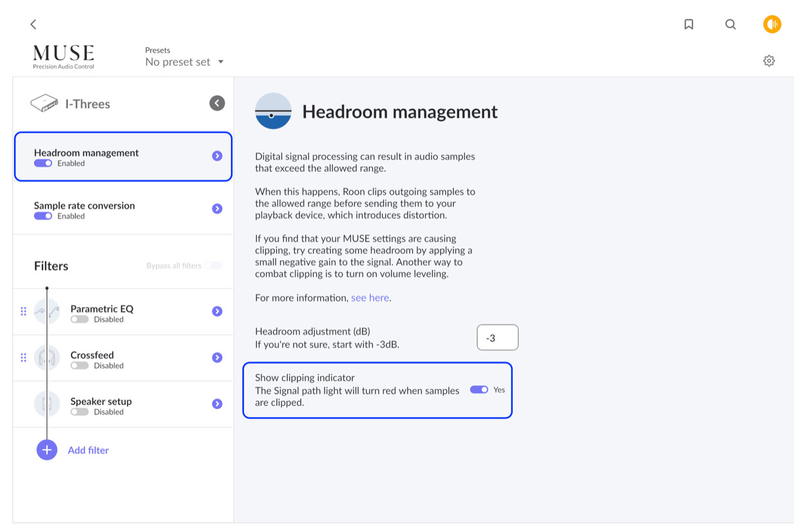Image resolution: width=805 pixels, height=532 pixels.
Task: Enable the Crossfeed filter
Action: coord(80,366)
